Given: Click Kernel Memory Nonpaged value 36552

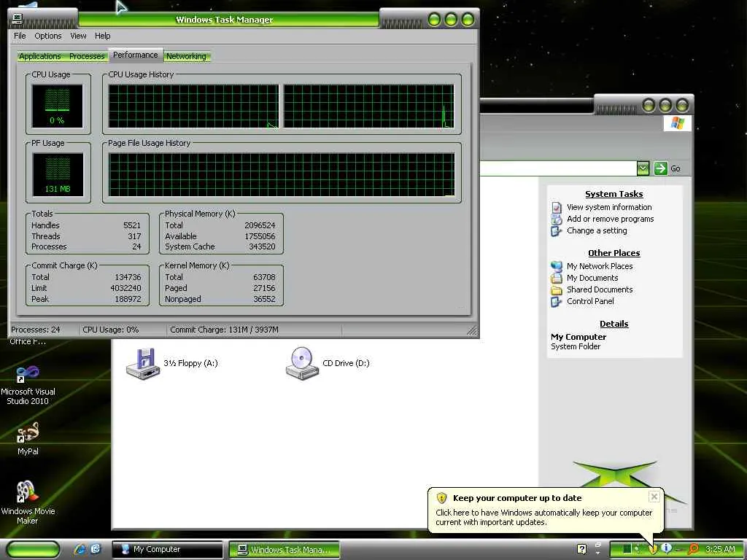Looking at the screenshot, I should point(264,299).
